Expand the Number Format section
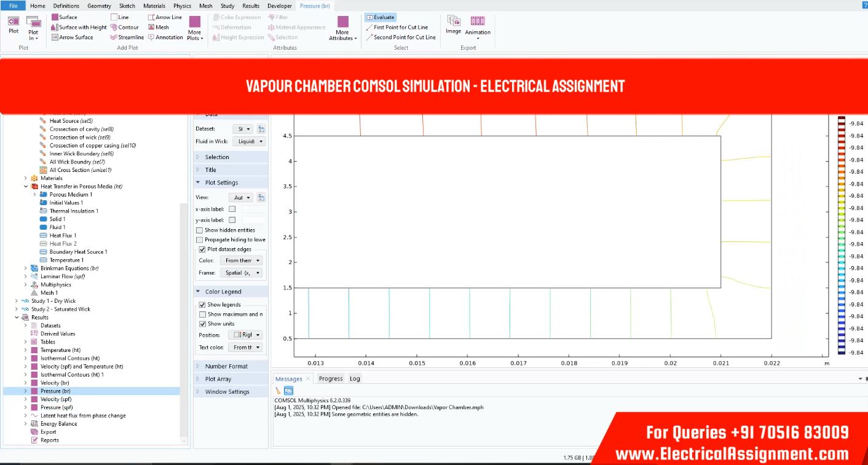 click(x=226, y=366)
